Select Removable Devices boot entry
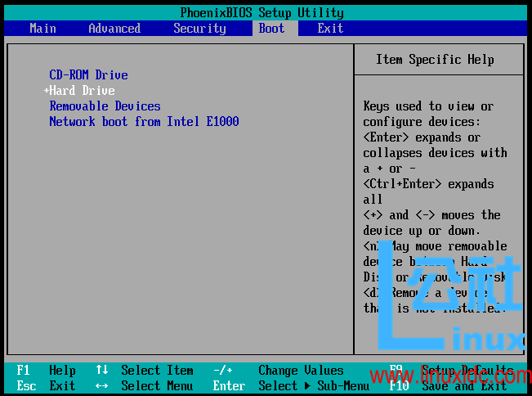Viewport: 532px width, 396px height. [105, 106]
